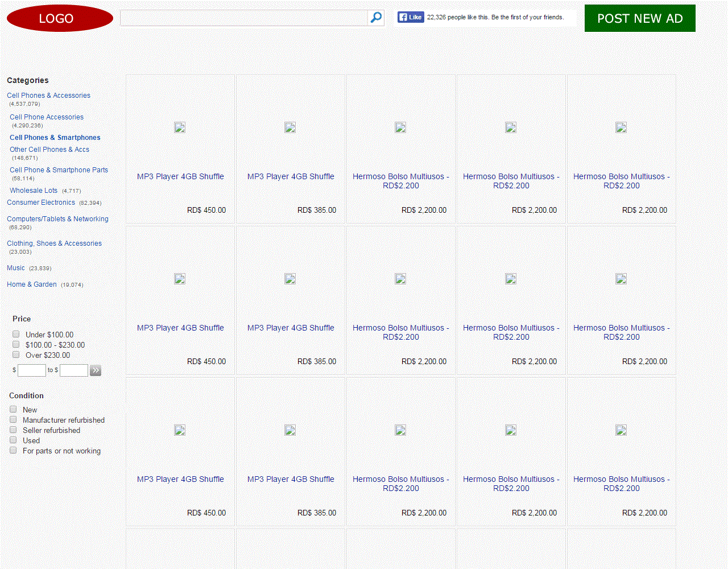This screenshot has width=728, height=569.
Task: Click the minimum price input box
Action: 32,370
